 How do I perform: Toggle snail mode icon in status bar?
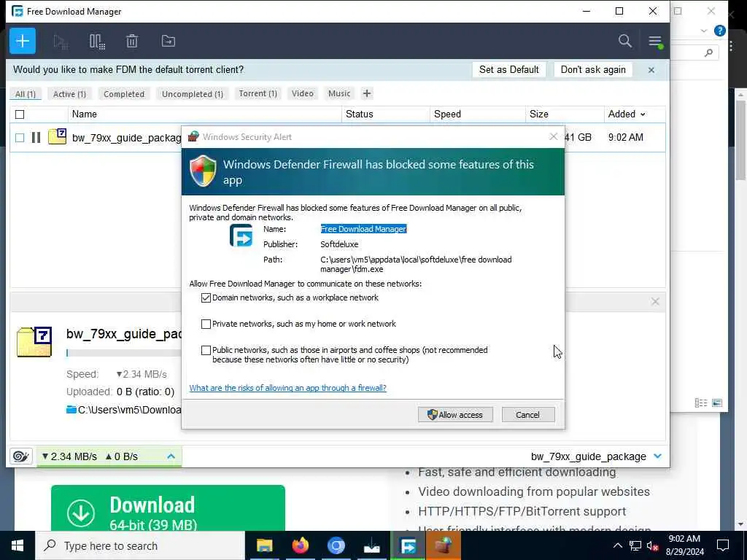[20, 456]
